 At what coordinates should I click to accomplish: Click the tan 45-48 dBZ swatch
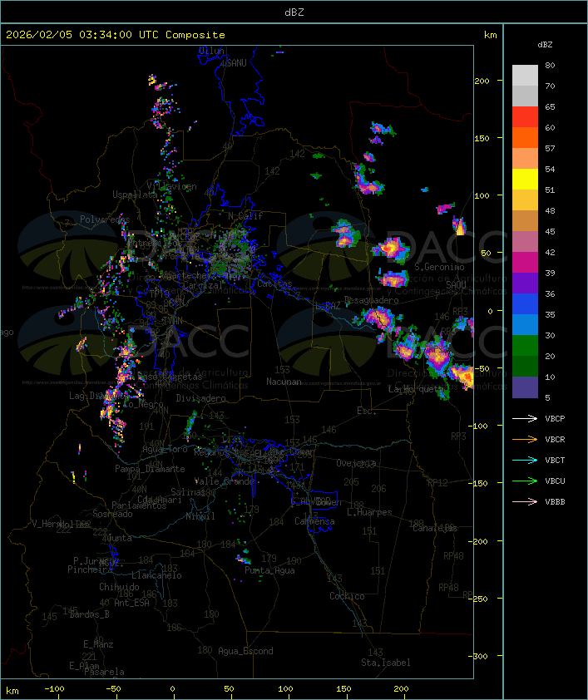click(525, 220)
